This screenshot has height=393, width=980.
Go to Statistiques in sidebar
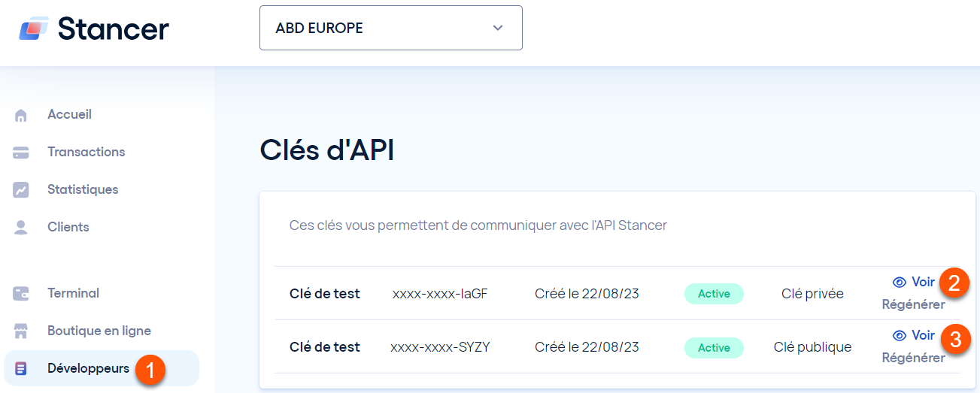[x=83, y=189]
